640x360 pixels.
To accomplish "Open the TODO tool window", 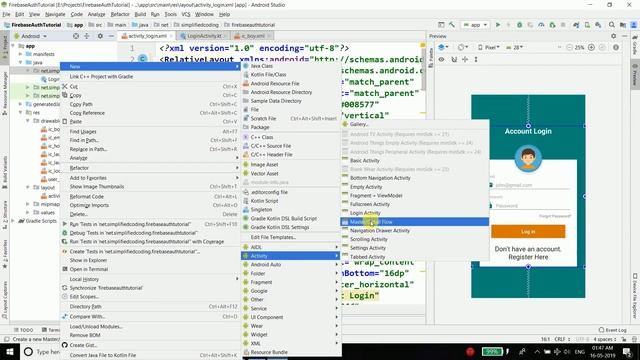I will [24, 330].
